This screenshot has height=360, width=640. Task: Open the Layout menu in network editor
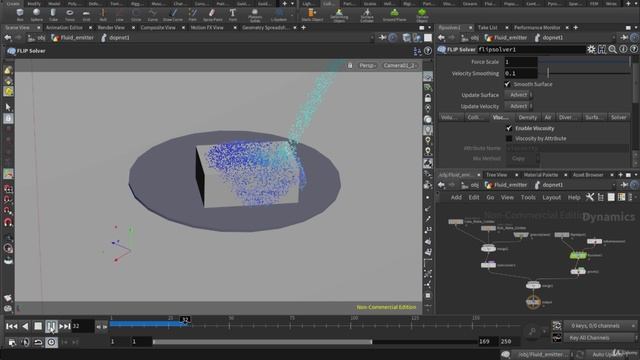[x=551, y=197]
